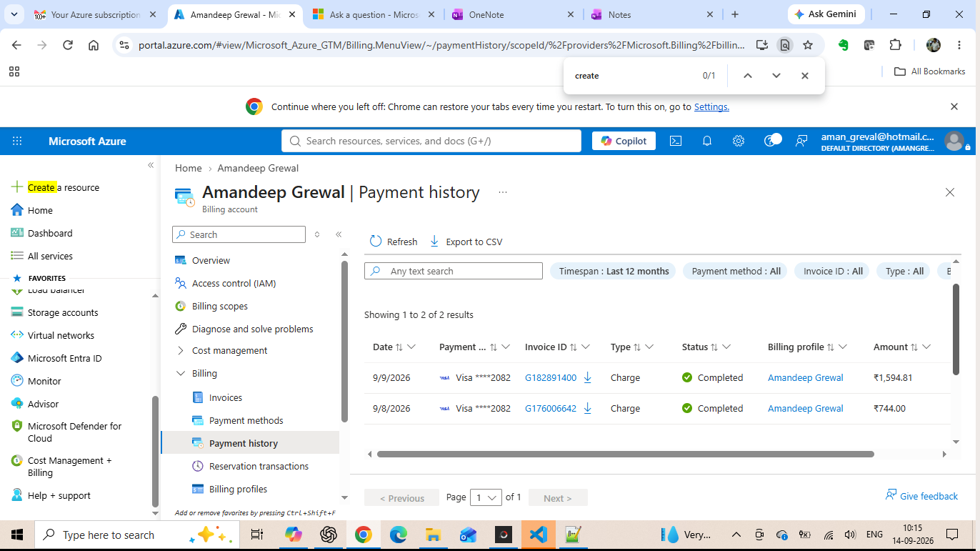Open the Amount column chevron menu
Image resolution: width=980 pixels, height=551 pixels.
pos(926,347)
